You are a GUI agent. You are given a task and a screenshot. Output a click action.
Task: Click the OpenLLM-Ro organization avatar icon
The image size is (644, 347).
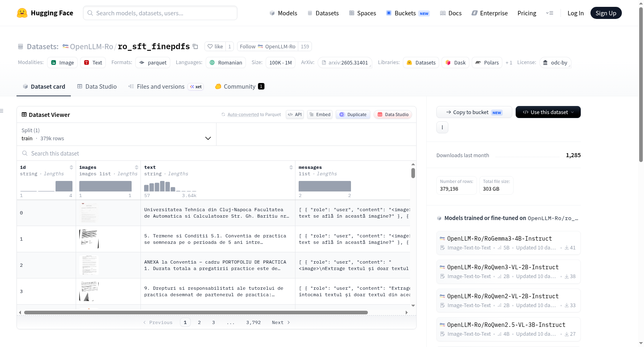click(x=66, y=46)
